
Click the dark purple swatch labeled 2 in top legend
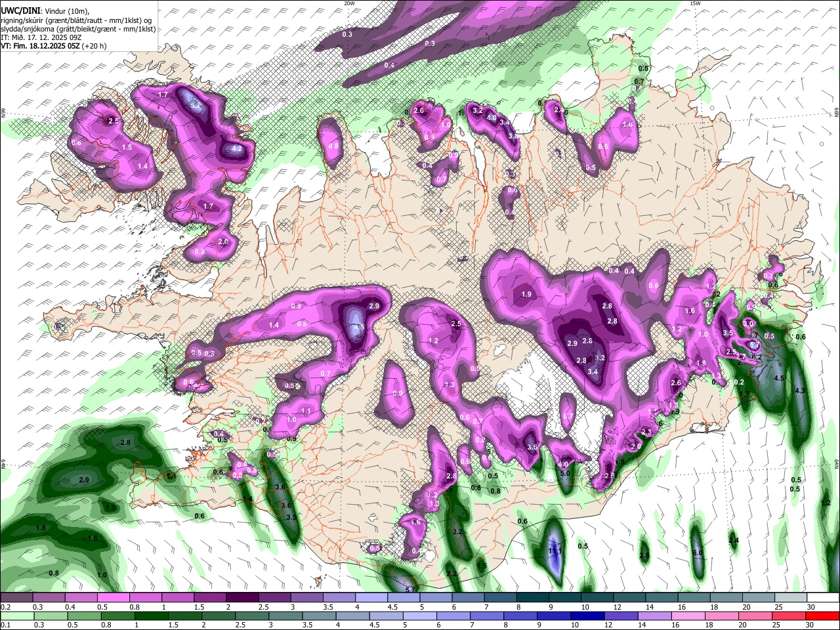(242, 598)
